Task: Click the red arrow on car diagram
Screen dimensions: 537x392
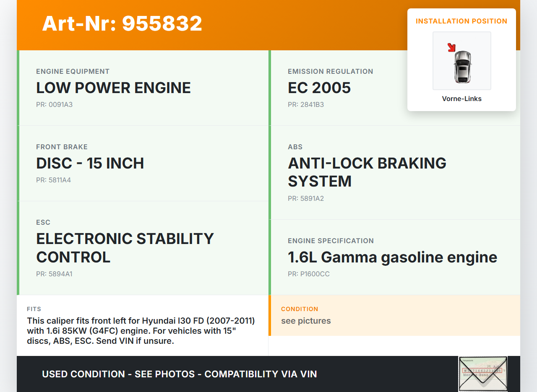Action: [x=451, y=47]
